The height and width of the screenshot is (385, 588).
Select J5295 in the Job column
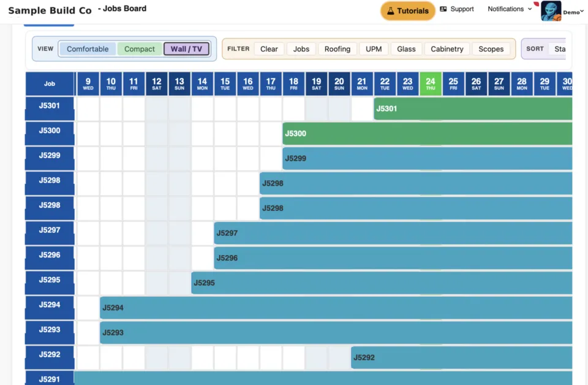pos(50,283)
